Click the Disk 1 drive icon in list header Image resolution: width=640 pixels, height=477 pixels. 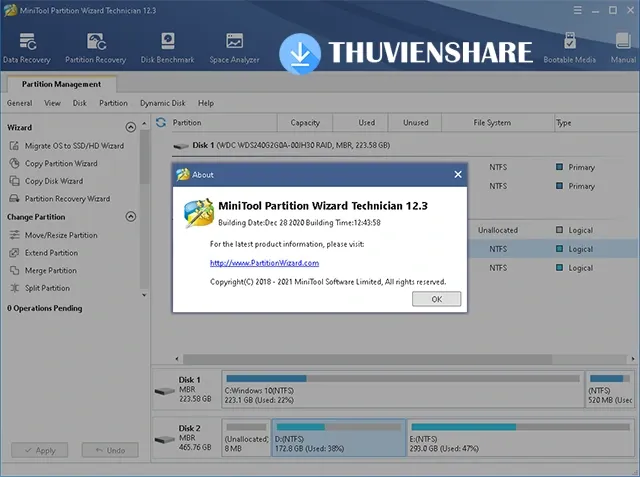[180, 146]
